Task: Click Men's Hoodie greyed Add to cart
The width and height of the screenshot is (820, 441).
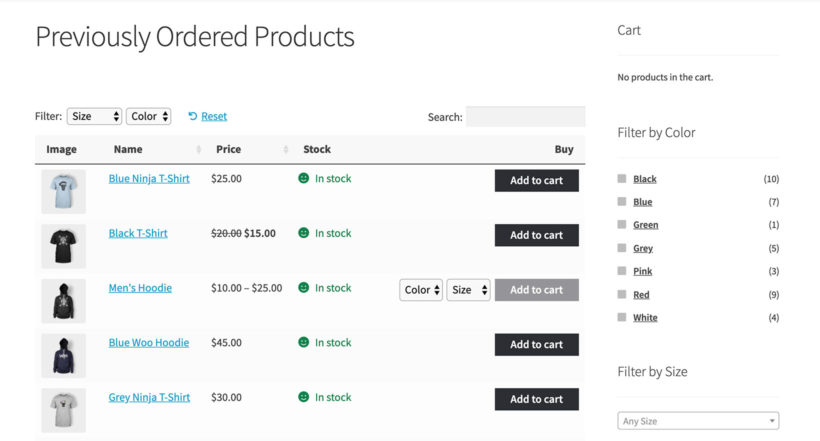Action: [x=537, y=290]
